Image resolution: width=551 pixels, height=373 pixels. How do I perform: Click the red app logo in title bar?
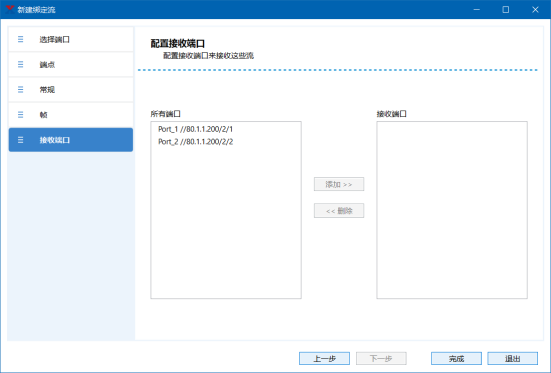coord(10,9)
